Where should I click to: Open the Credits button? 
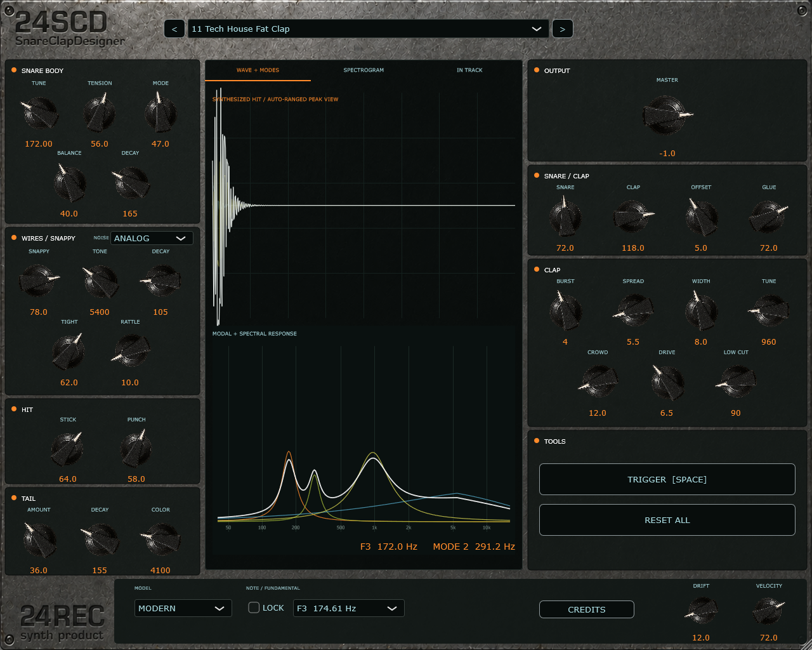pyautogui.click(x=587, y=609)
